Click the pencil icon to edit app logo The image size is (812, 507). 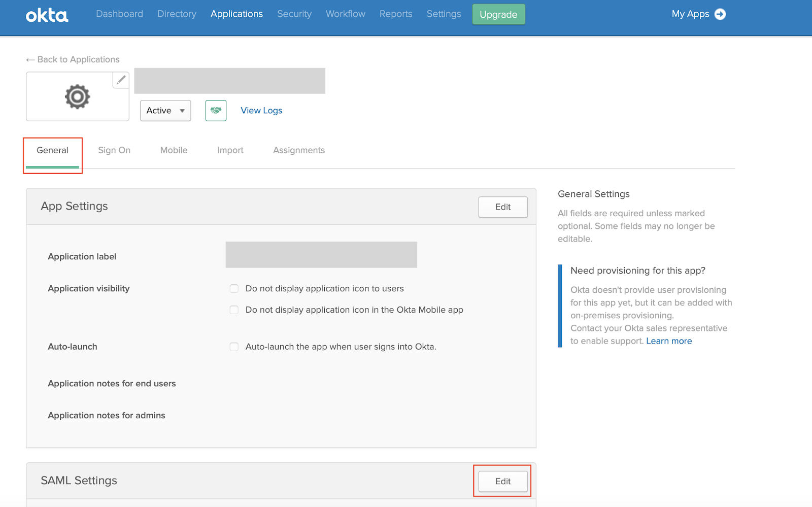121,80
